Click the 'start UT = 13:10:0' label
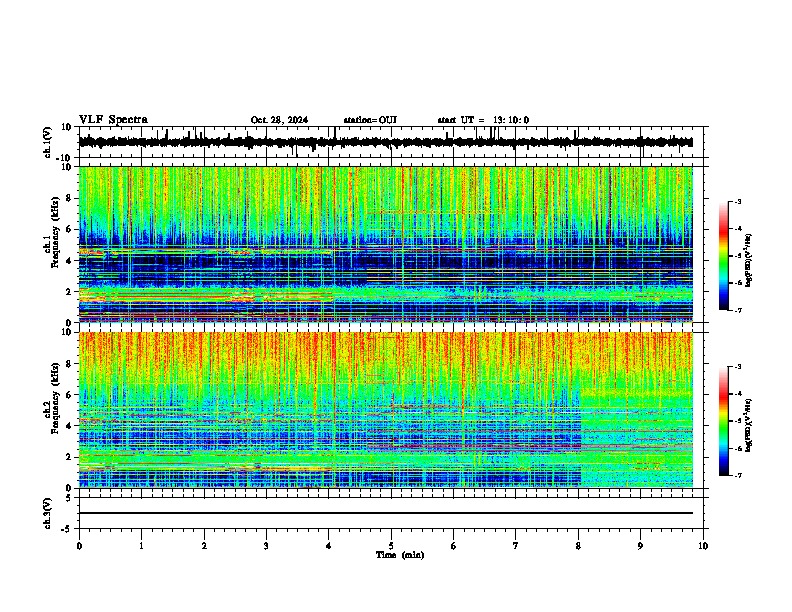792x612 pixels. point(483,120)
